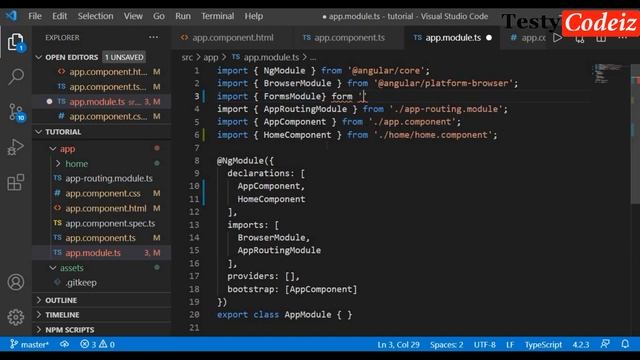Open the View menu
Screen dimensions: 640x360
(x=133, y=16)
